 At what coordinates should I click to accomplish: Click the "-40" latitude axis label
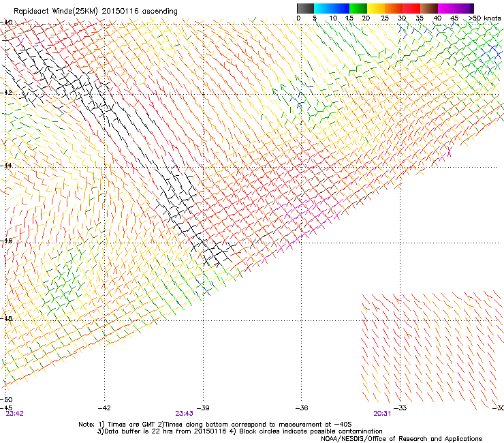point(6,22)
